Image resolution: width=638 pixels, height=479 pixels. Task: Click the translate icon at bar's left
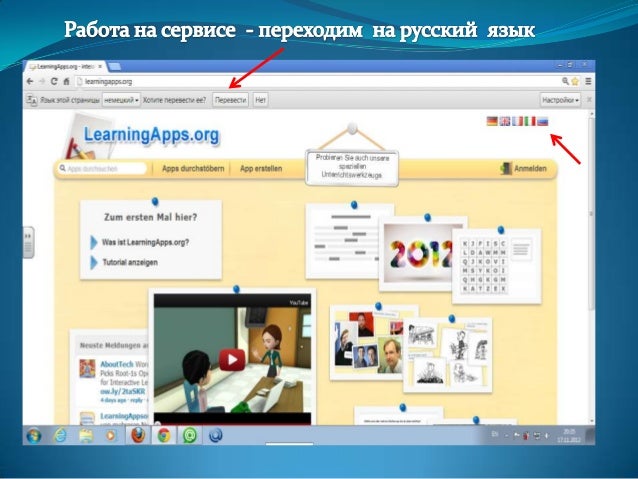32,100
